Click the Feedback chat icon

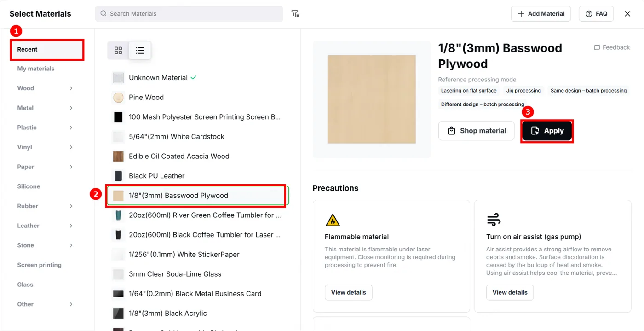tap(597, 47)
